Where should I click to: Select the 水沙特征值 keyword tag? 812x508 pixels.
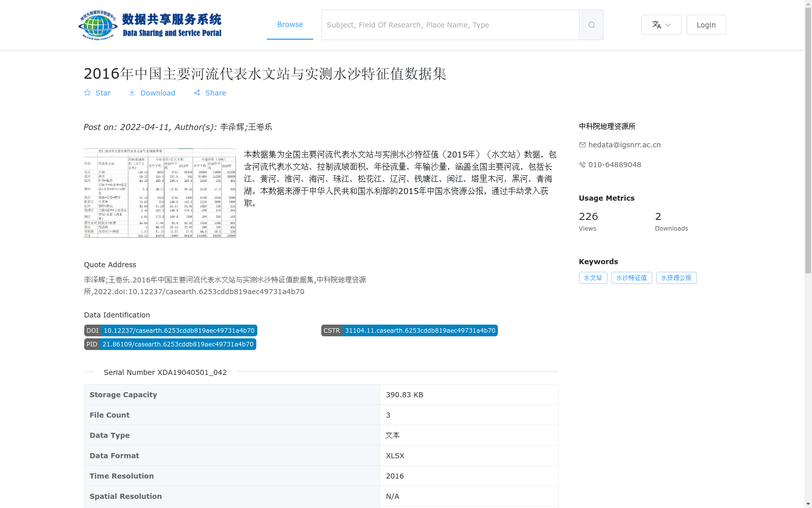coord(631,278)
